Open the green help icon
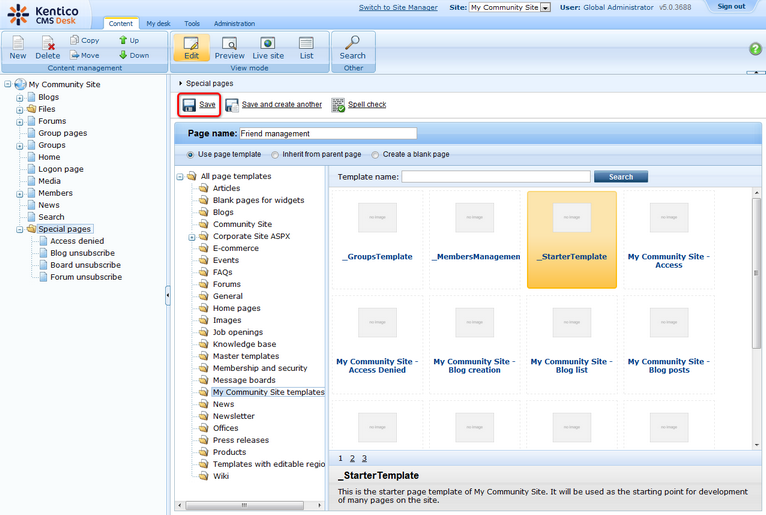The height and width of the screenshot is (515, 766). click(x=755, y=49)
